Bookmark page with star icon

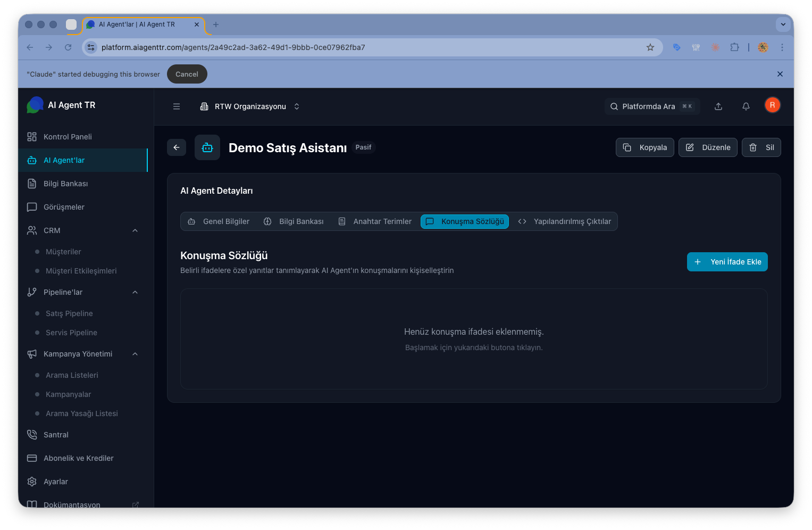(650, 47)
